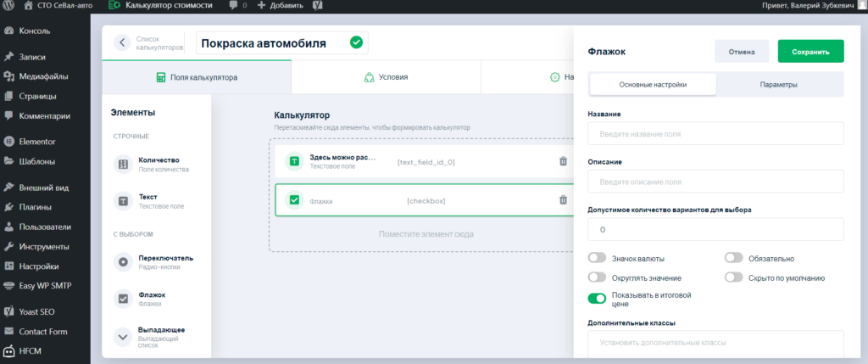Click the Список калькуляторов link
The image size is (868, 364).
159,43
